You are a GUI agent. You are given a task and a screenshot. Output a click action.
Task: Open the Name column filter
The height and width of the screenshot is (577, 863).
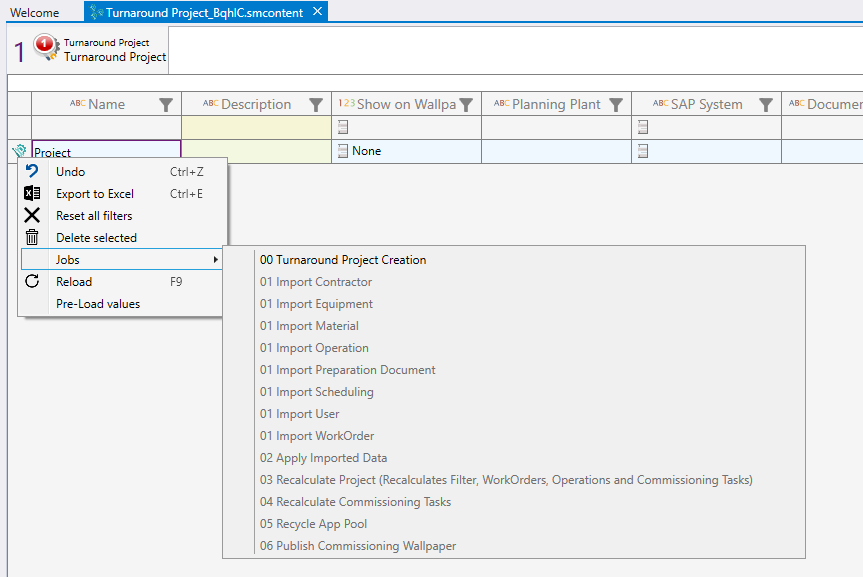(166, 105)
